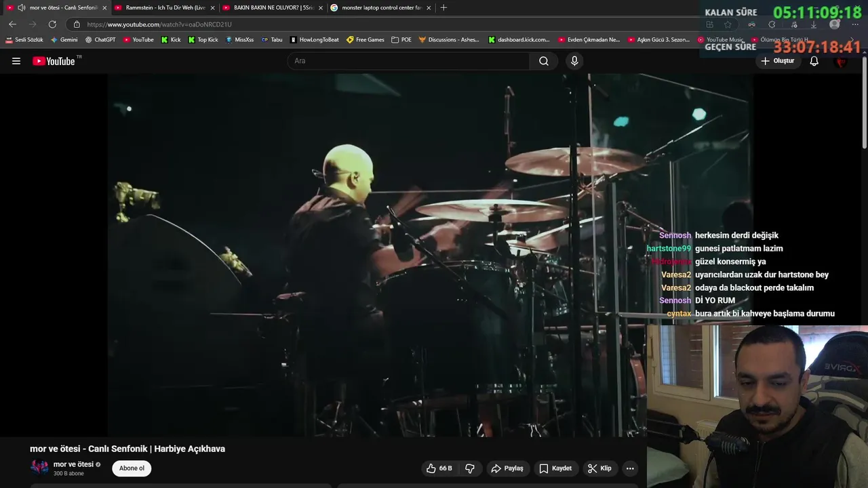Open the HowLongToBeat bookmark
The image size is (868, 488).
tap(315, 40)
